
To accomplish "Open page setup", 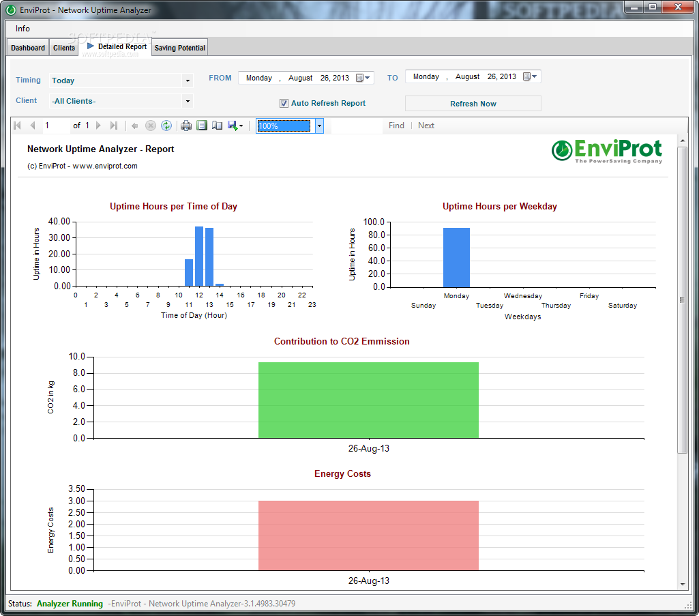I will [217, 126].
